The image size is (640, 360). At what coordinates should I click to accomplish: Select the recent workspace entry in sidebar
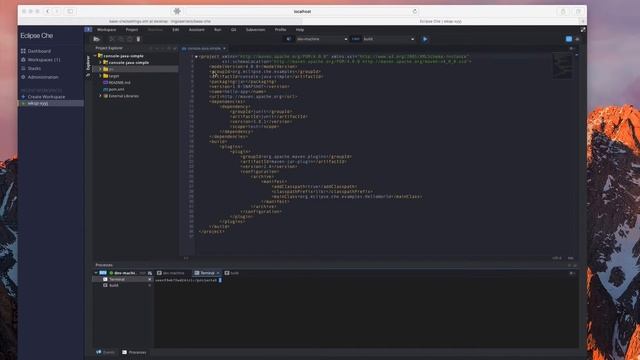pos(51,104)
